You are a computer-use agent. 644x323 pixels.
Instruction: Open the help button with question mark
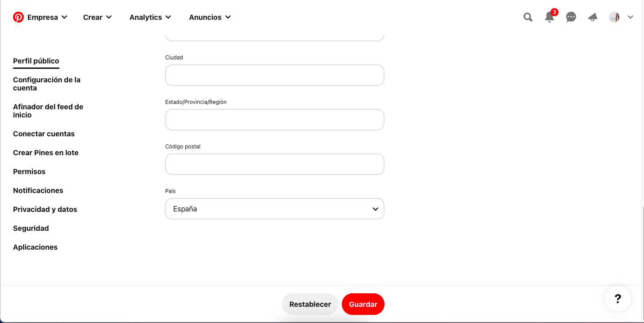coord(617,299)
